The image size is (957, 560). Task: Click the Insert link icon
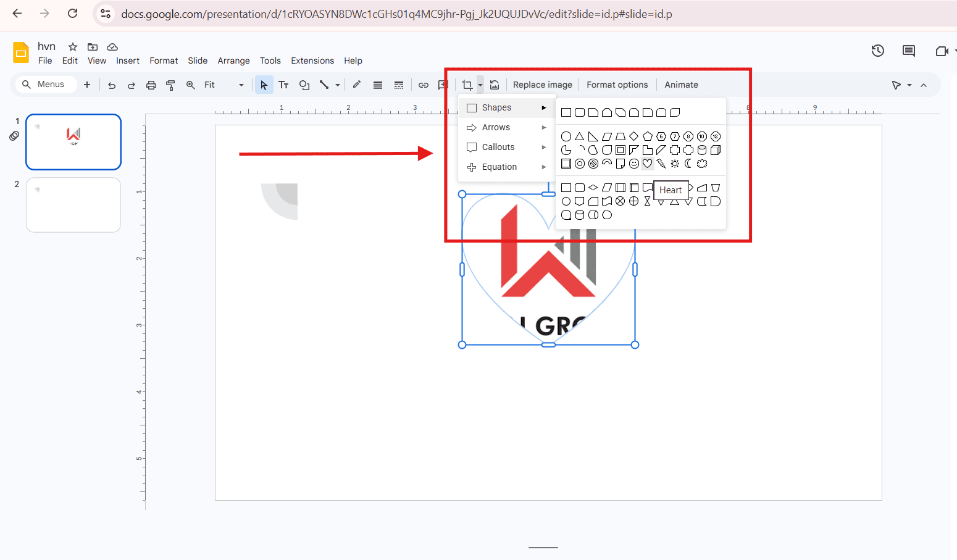[x=424, y=85]
